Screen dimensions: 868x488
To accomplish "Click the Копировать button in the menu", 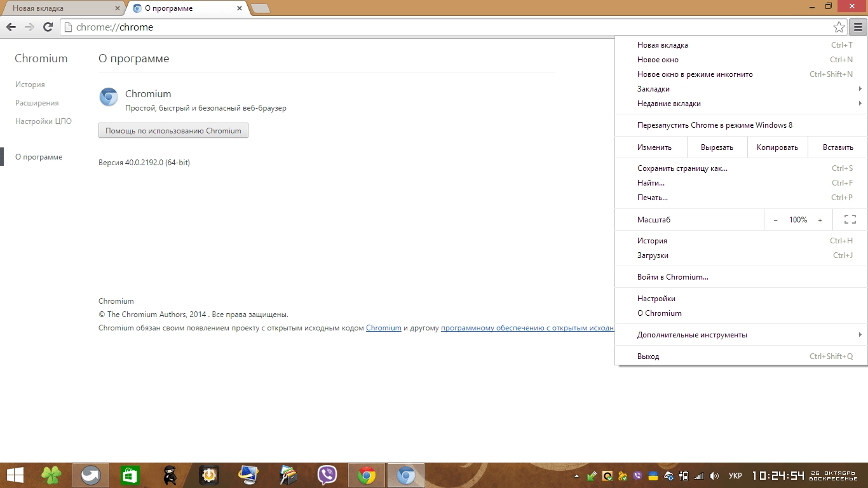I will tap(777, 147).
